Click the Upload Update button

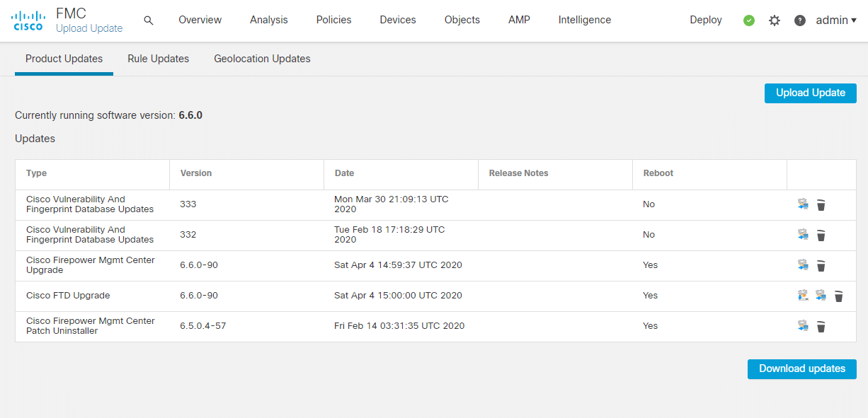[x=811, y=93]
